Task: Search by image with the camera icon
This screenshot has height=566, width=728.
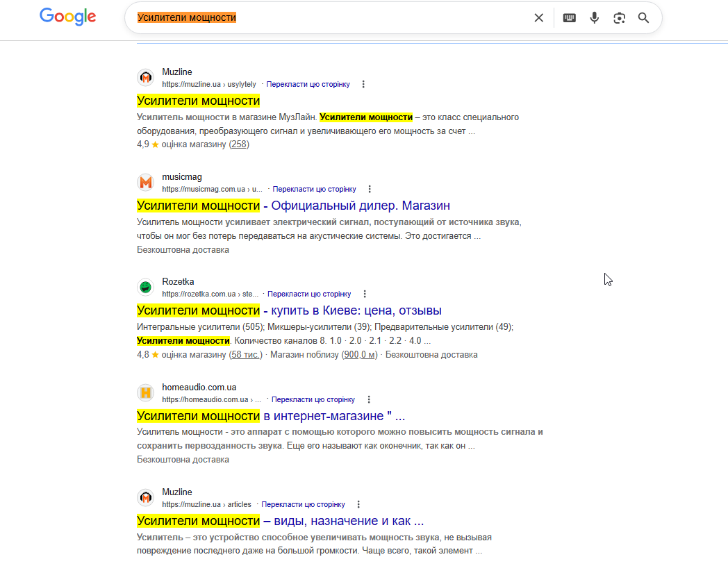Action: click(619, 17)
